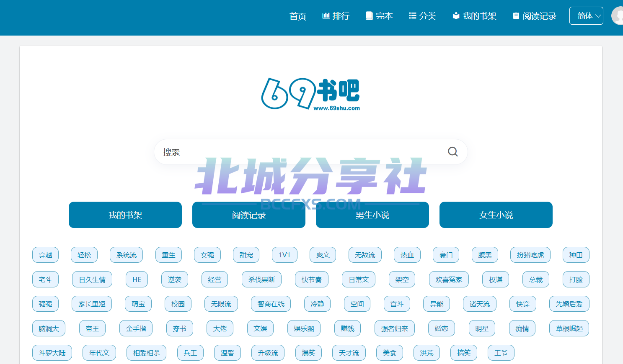Click the bookshelf icon in navbar
Screen dimensions: 623x364
coord(456,16)
